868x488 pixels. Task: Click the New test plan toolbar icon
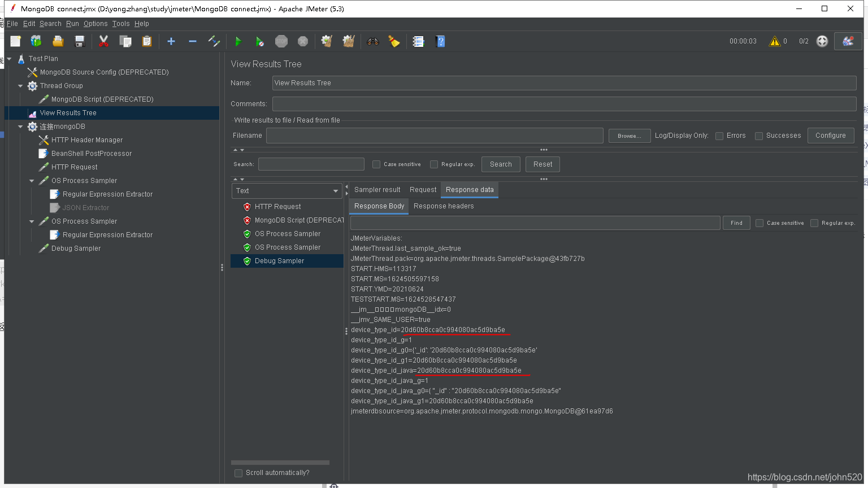pyautogui.click(x=15, y=41)
